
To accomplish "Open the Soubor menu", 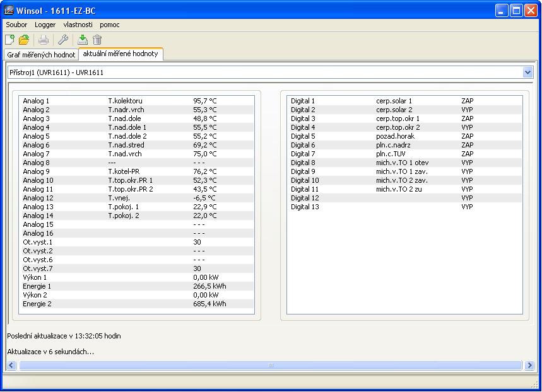I will pos(16,25).
